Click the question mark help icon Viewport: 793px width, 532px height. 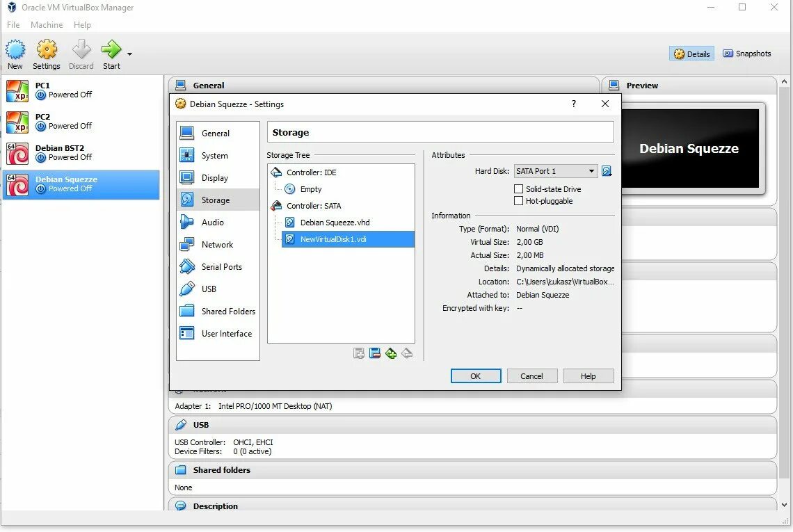tap(573, 104)
